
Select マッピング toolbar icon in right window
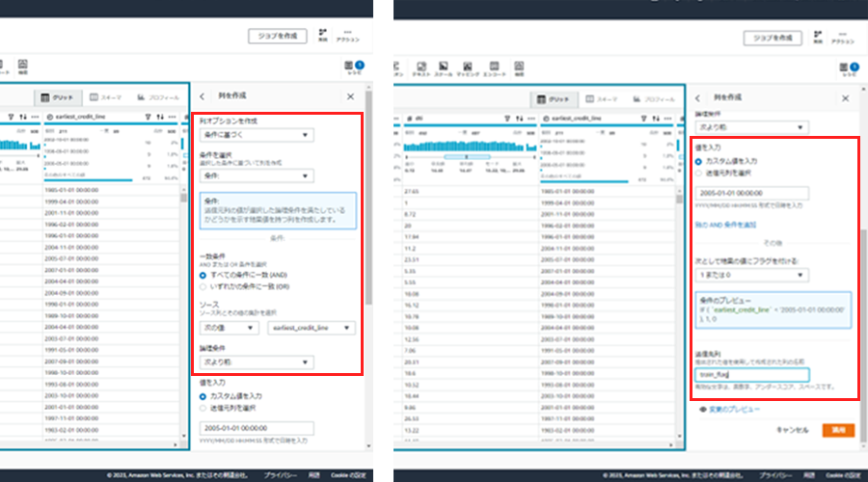468,69
